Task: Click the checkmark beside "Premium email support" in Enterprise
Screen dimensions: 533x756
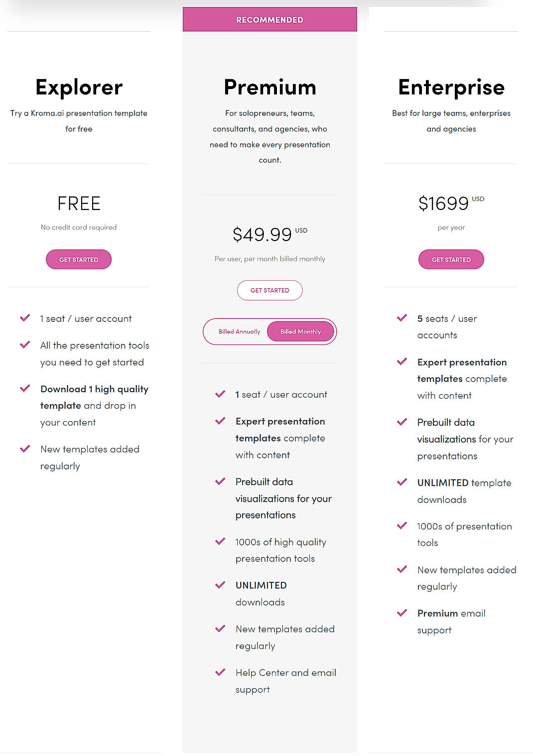Action: tap(401, 612)
